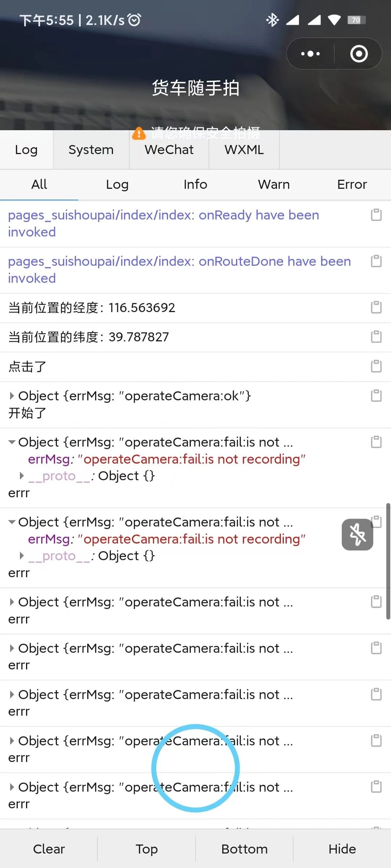Viewport: 391px width, 868px height.
Task: Copy the latitude 39.787827 log entry
Action: tap(376, 336)
